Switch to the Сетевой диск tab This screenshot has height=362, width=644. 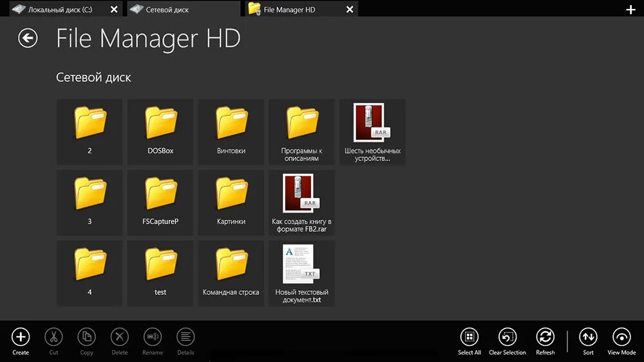(184, 9)
